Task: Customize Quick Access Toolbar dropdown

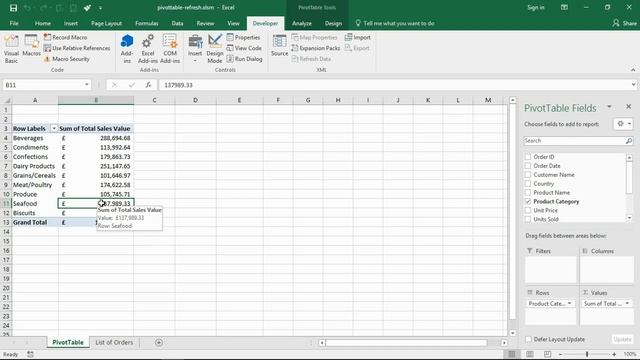Action: [100, 8]
